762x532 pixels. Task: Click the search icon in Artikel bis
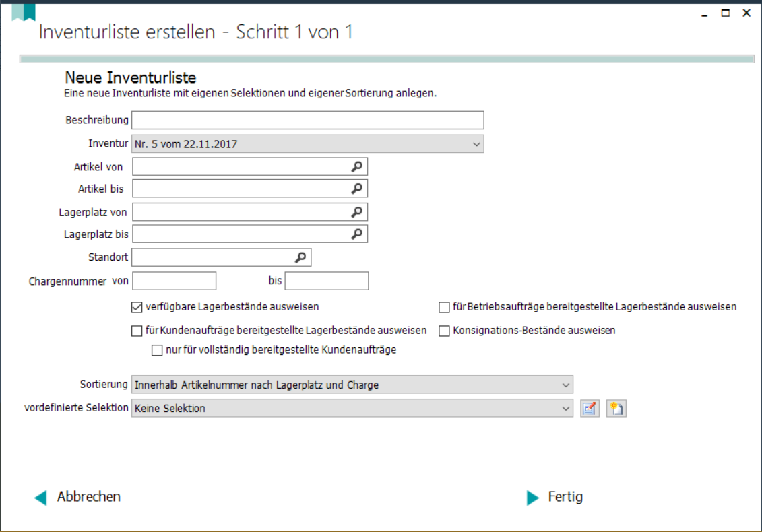[356, 189]
